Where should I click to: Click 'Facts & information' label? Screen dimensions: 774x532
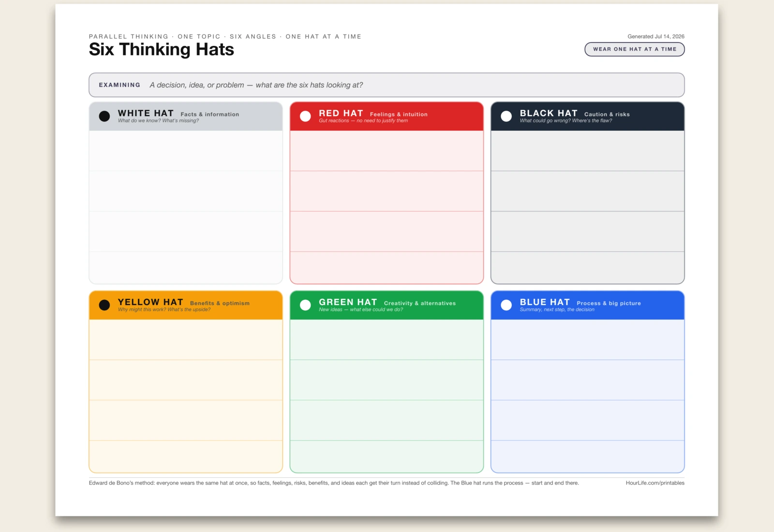point(210,115)
